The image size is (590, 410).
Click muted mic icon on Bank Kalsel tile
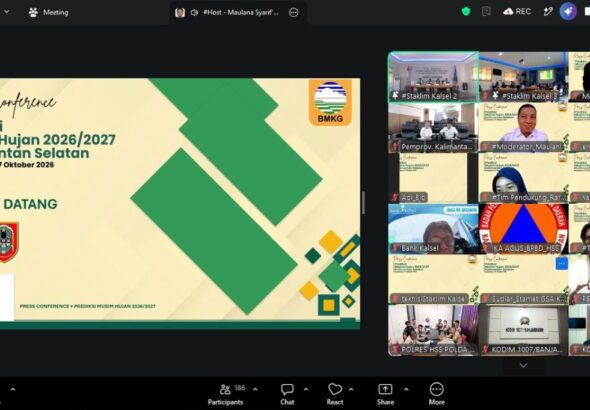point(395,248)
